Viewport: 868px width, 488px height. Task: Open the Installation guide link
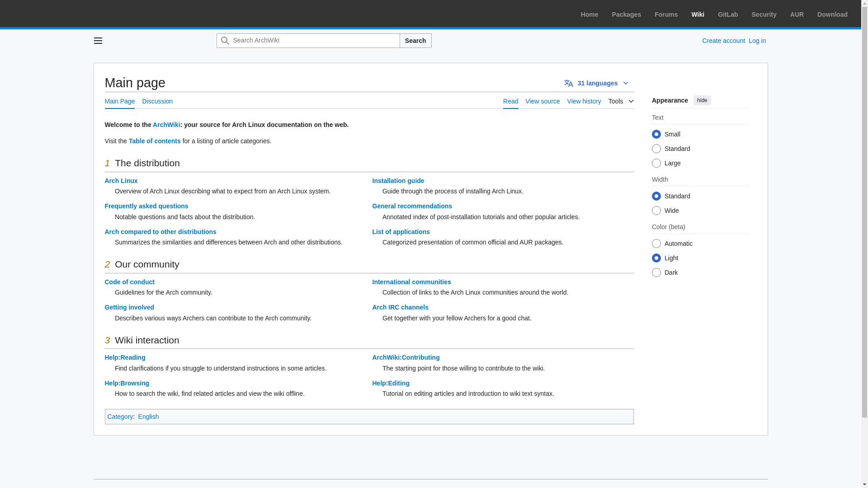pos(398,181)
